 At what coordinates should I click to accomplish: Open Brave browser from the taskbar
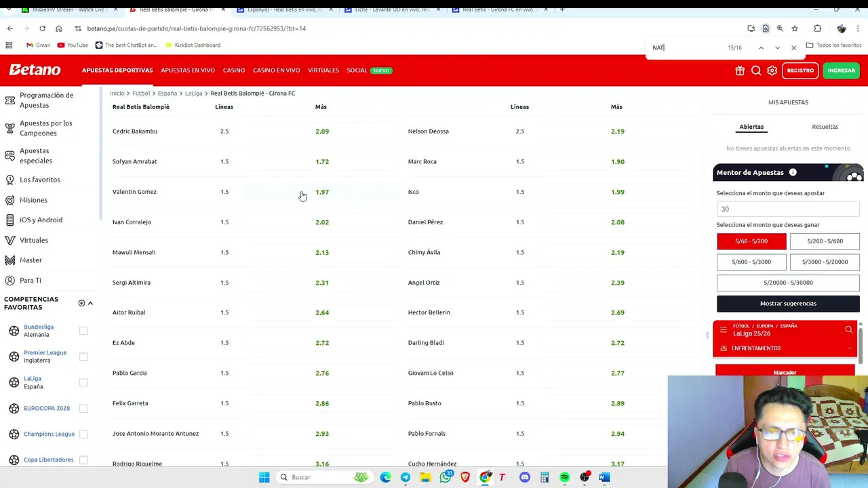tap(465, 477)
